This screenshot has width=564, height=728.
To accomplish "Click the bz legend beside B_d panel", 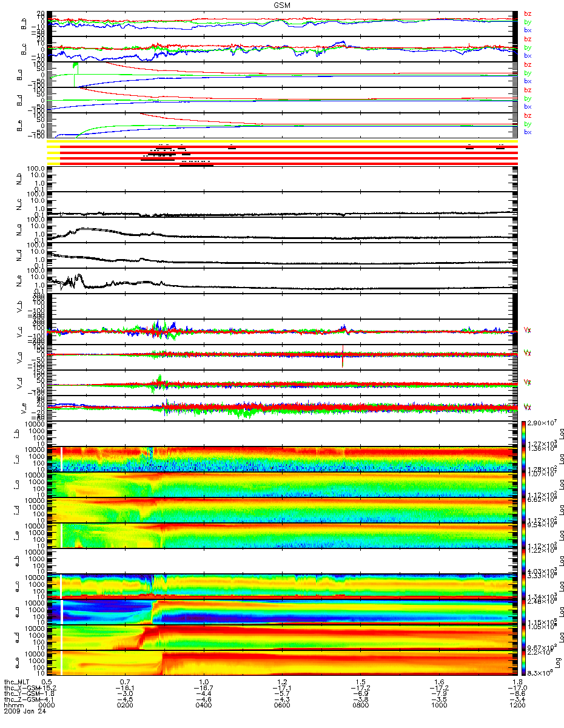I will (x=528, y=90).
